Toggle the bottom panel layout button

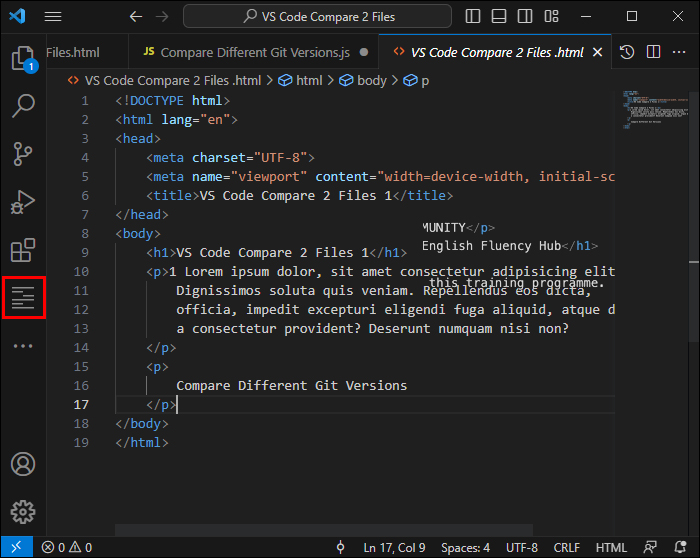pyautogui.click(x=499, y=17)
